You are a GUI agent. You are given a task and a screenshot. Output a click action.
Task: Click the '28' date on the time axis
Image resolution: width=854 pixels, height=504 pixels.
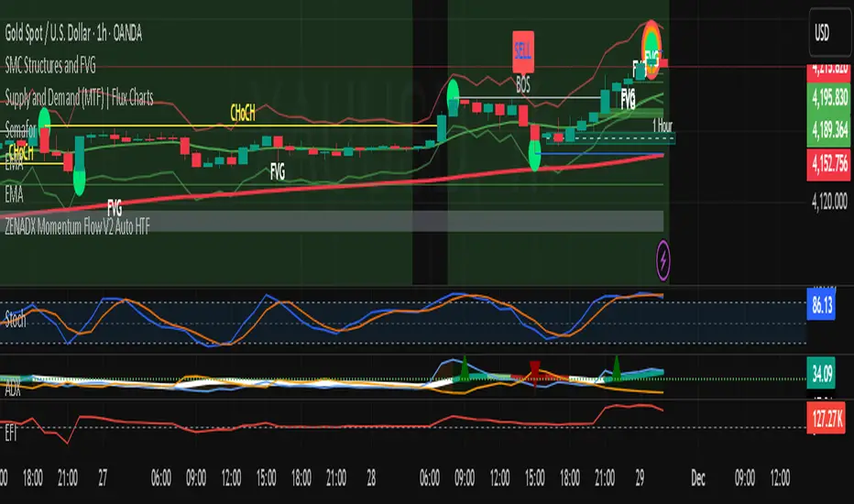tap(371, 478)
